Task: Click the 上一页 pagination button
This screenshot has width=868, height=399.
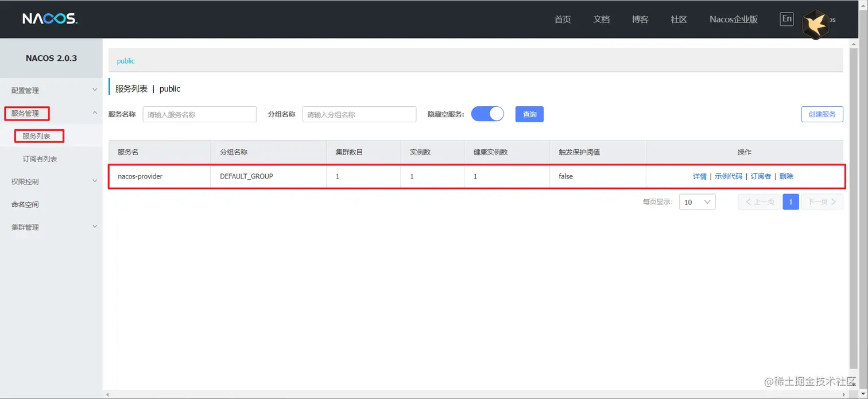Action: click(x=759, y=202)
